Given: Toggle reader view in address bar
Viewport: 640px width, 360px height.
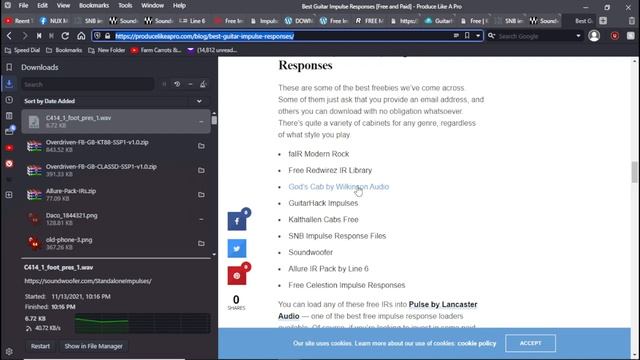Looking at the screenshot, I should 456,36.
